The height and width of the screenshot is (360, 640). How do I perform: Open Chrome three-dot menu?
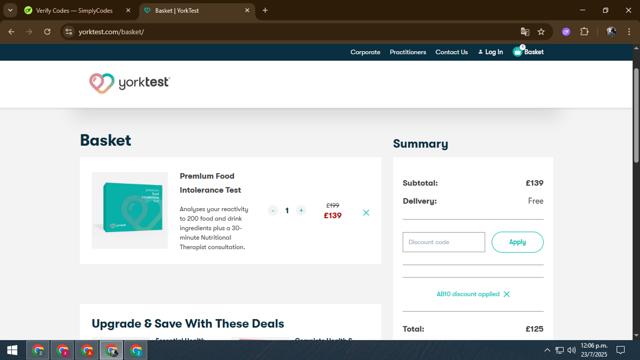click(629, 32)
